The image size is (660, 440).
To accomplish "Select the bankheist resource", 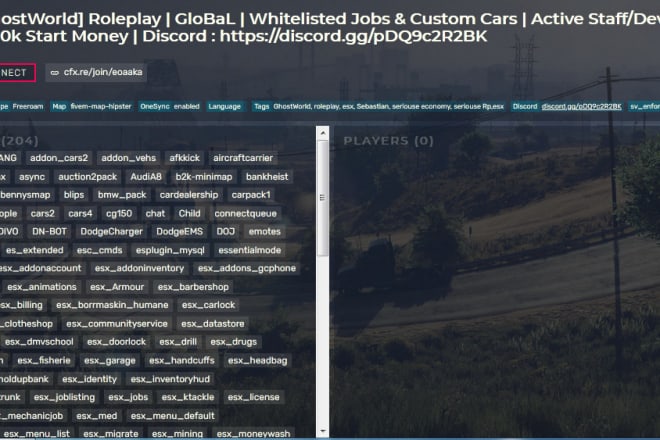I will point(267,177).
